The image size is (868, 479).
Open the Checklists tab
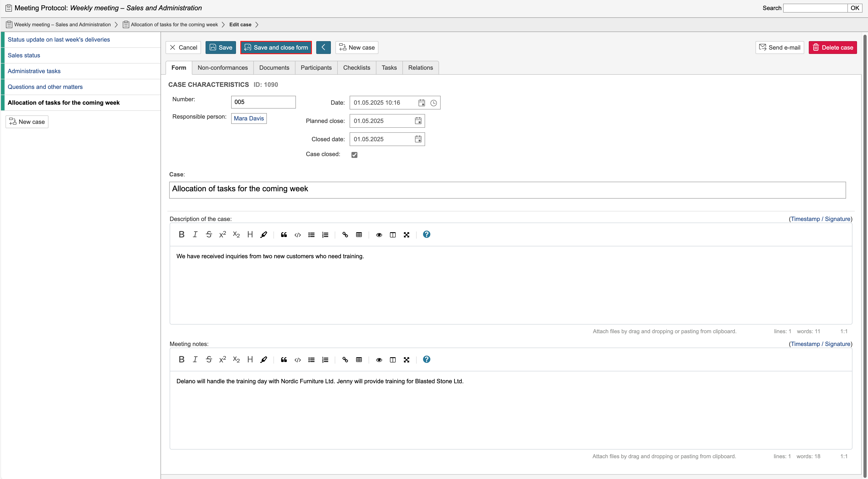click(x=356, y=68)
